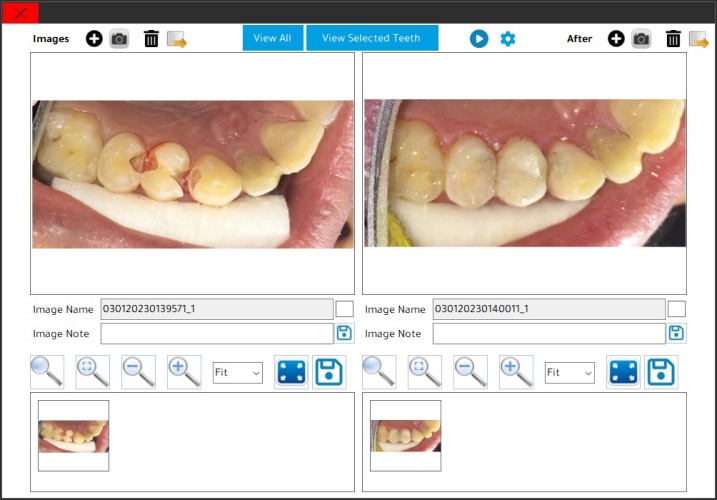Start slideshow with the blue play button
This screenshot has width=717, height=500.
tap(479, 39)
